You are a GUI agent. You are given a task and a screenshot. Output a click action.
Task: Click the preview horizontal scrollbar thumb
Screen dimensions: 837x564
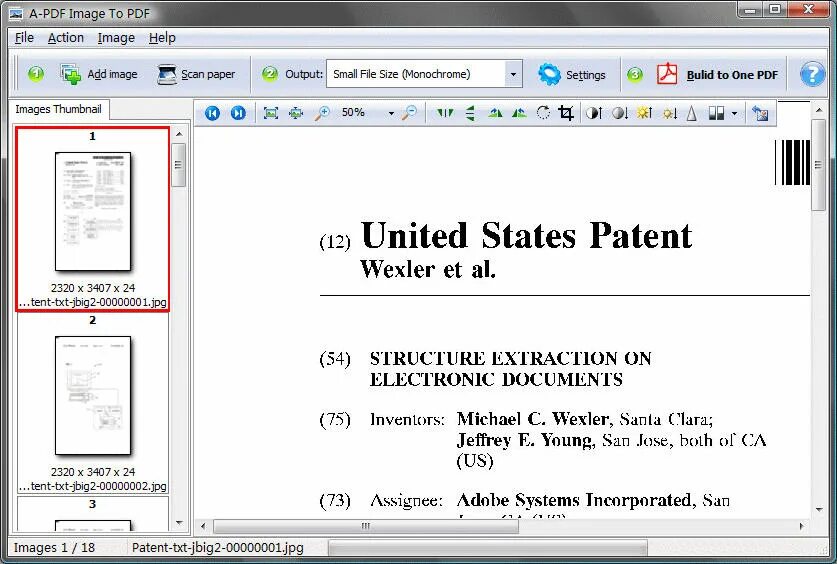[366, 526]
